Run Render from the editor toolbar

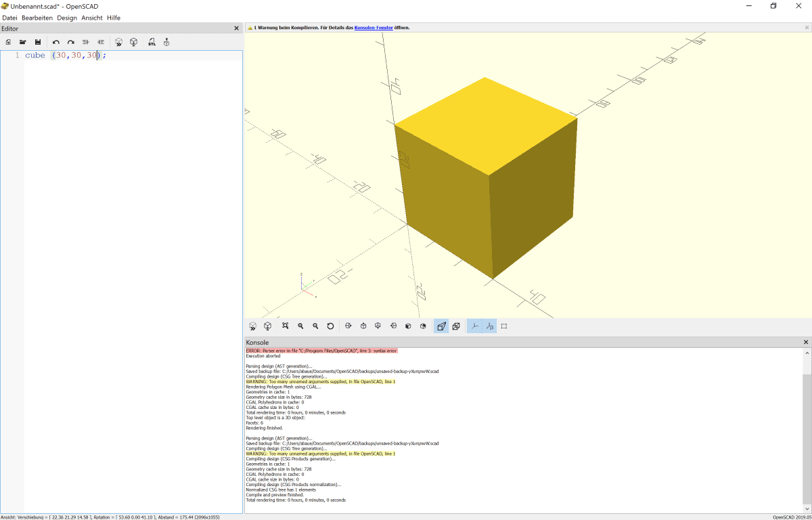[x=134, y=42]
